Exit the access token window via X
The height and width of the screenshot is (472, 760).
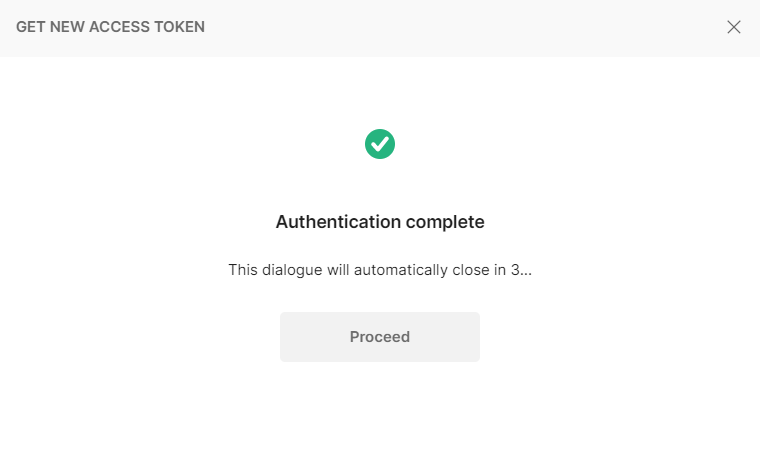734,27
